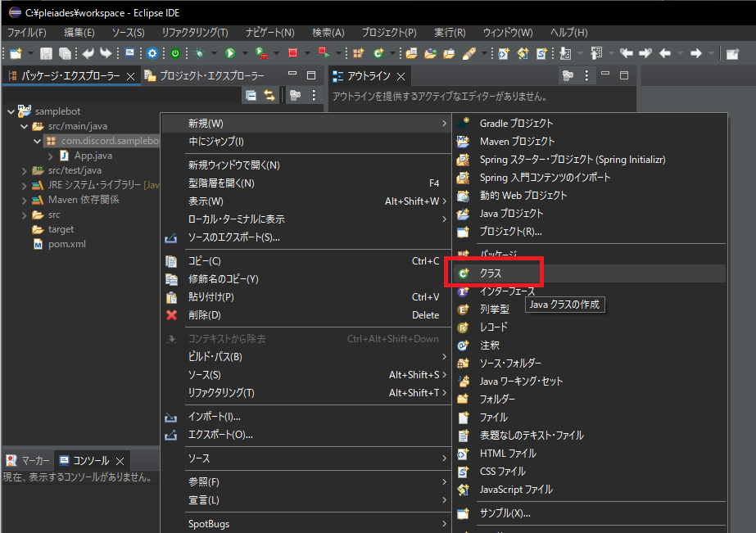Click the blue gear toolbar icon
This screenshot has height=533, width=756.
[152, 53]
